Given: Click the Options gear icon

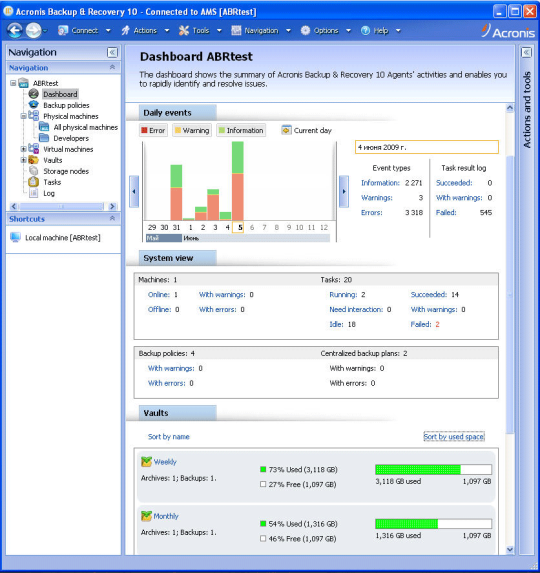Looking at the screenshot, I should click(x=305, y=31).
